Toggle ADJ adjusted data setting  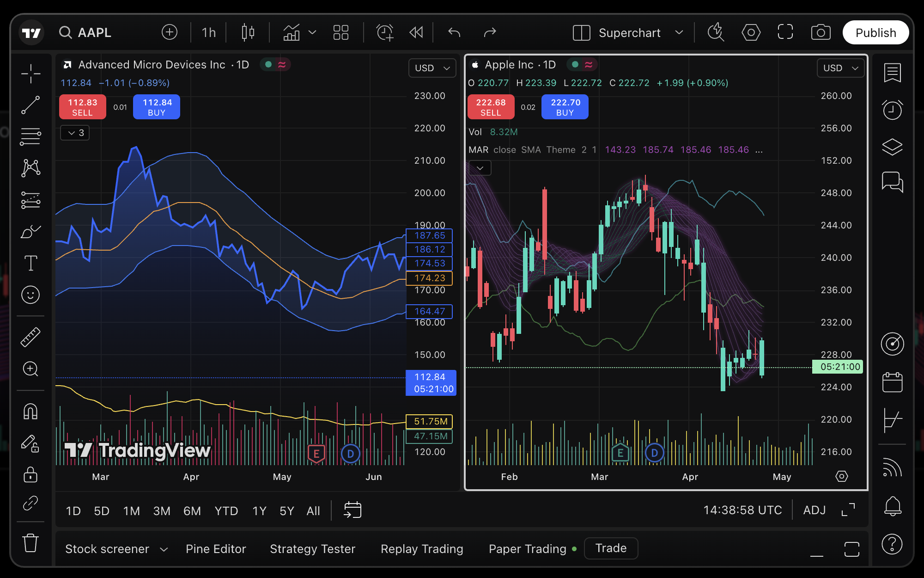pyautogui.click(x=814, y=510)
